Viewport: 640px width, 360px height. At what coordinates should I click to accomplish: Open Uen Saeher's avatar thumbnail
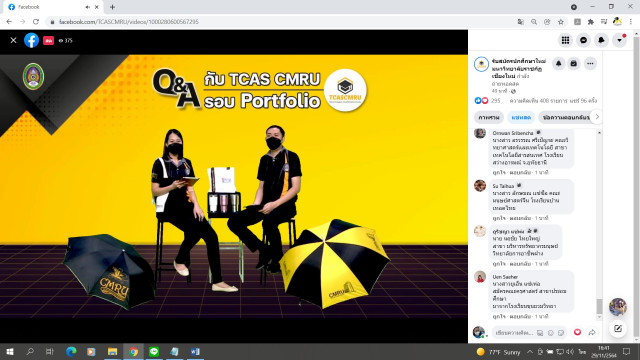click(x=480, y=277)
